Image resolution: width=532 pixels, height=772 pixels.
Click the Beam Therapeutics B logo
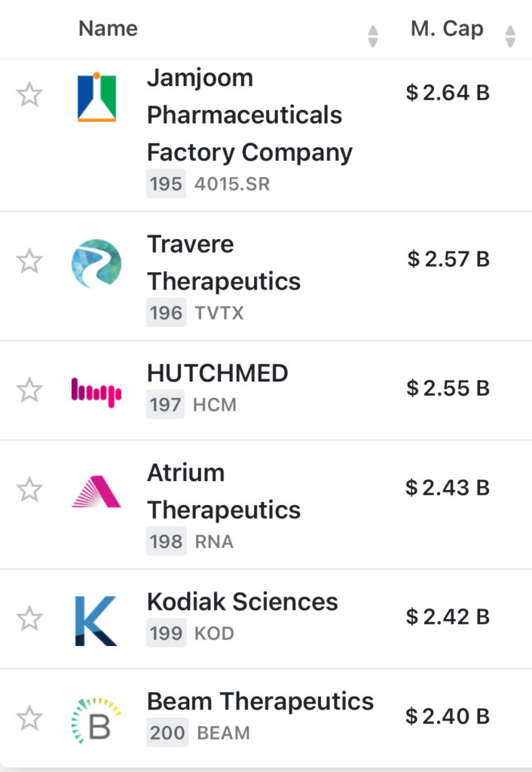pyautogui.click(x=96, y=719)
